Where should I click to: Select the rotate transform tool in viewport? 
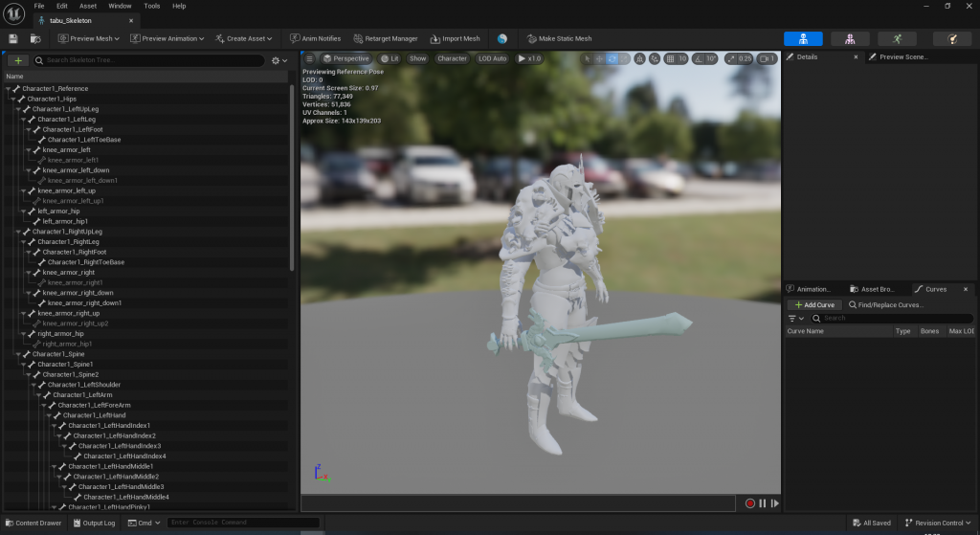pos(612,58)
